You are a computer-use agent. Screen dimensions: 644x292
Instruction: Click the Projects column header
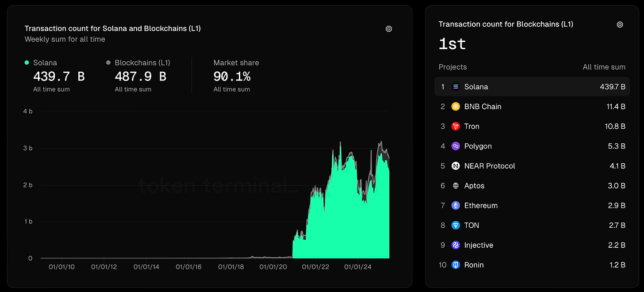click(x=453, y=67)
